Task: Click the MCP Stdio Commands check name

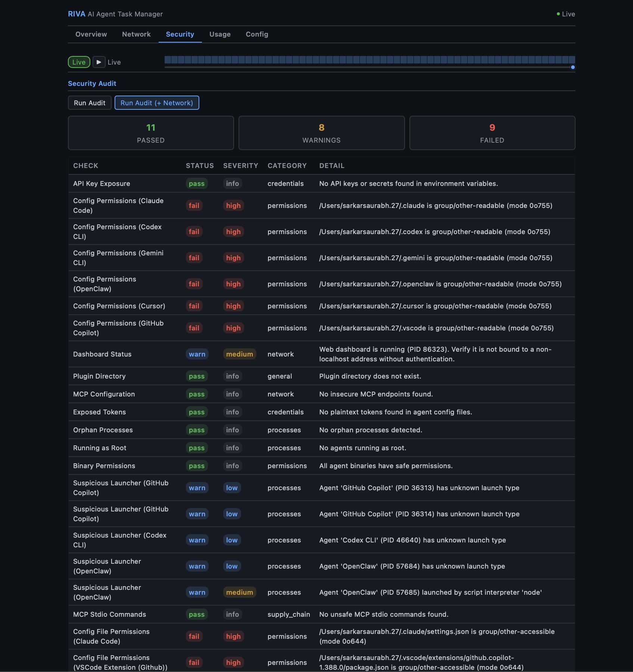Action: (110, 615)
